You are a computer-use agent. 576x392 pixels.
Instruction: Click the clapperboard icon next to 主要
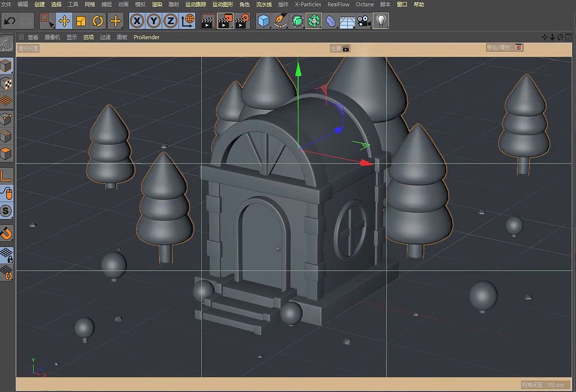tap(346, 48)
